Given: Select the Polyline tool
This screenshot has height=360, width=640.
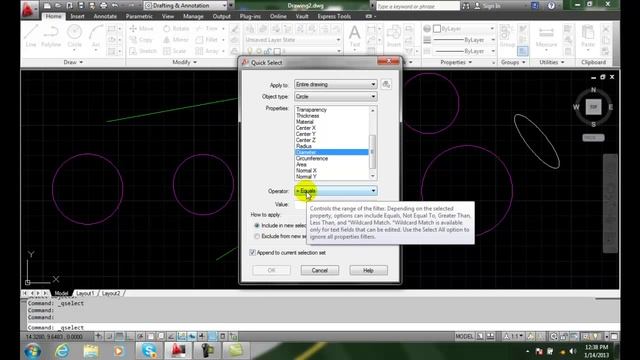Looking at the screenshot, I should tap(51, 36).
